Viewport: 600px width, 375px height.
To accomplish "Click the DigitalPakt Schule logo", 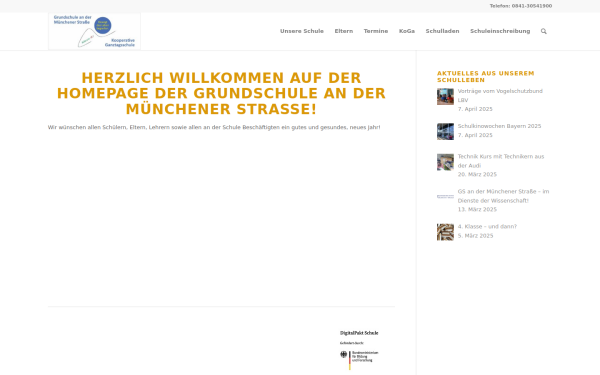I will [359, 350].
